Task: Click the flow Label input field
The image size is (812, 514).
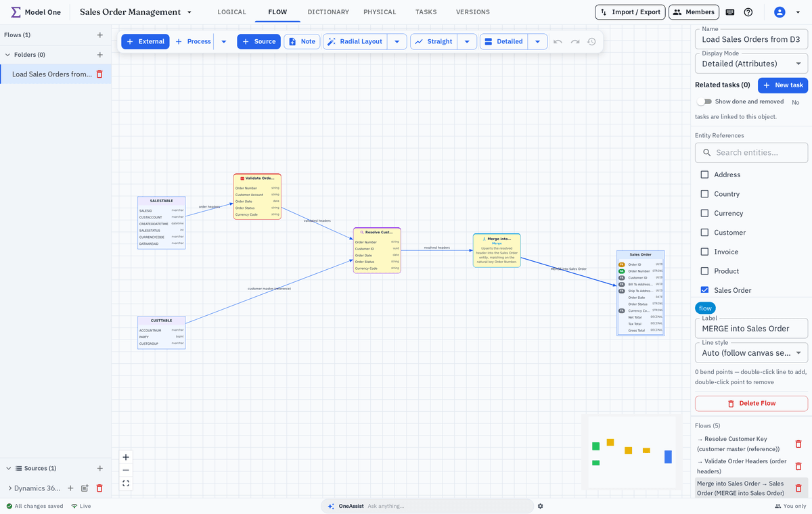Action: pyautogui.click(x=751, y=328)
